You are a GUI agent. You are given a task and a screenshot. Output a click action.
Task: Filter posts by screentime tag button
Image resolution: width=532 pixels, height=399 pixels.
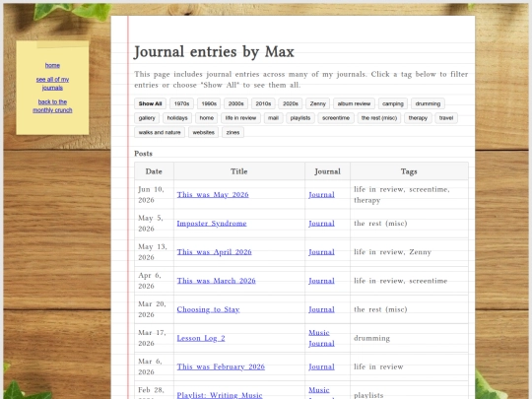point(336,118)
